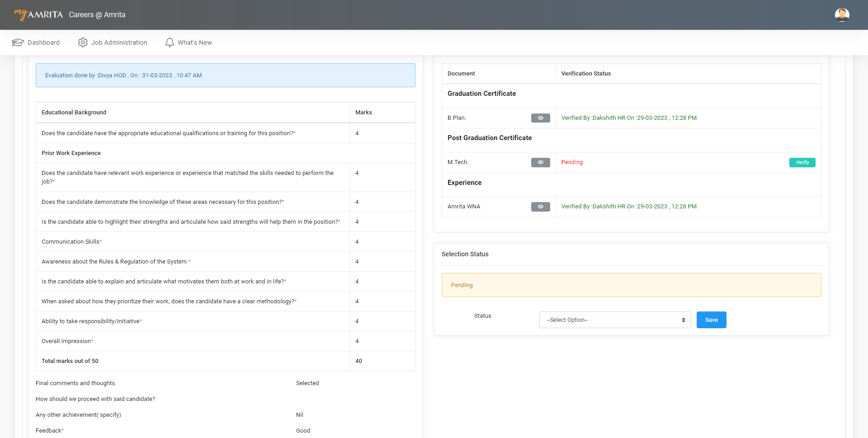
Task: View the B.Plan. certificate document
Action: [540, 118]
